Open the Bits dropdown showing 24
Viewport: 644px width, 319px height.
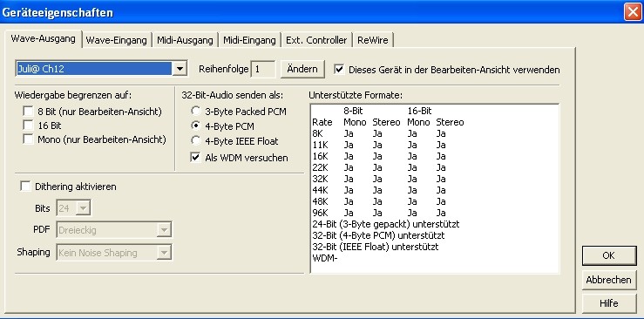tap(83, 208)
